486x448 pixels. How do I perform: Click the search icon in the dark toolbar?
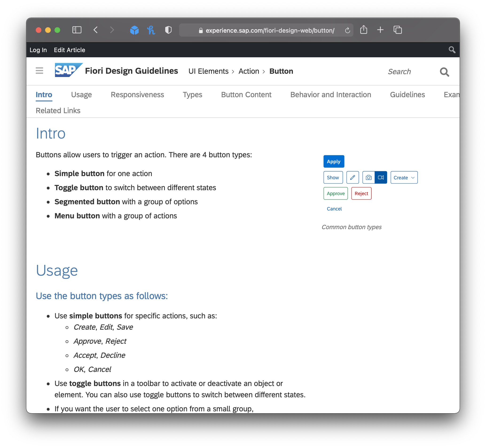pos(452,50)
